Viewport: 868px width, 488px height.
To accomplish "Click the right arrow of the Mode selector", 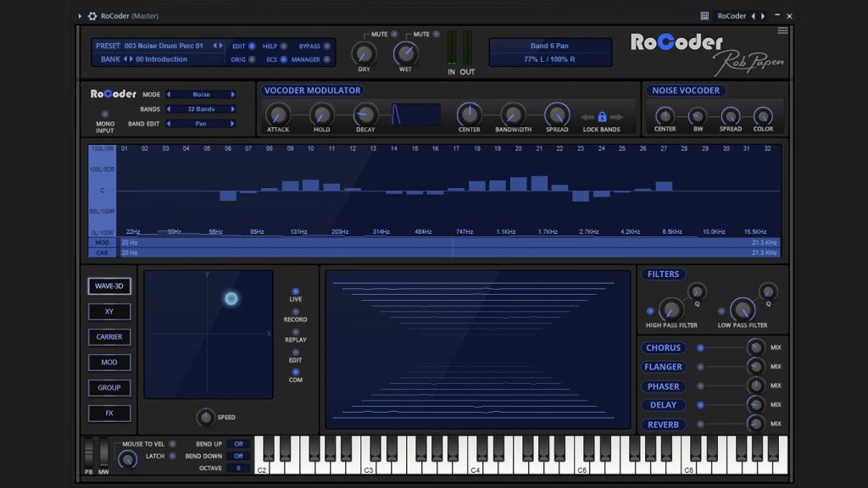I will [233, 95].
